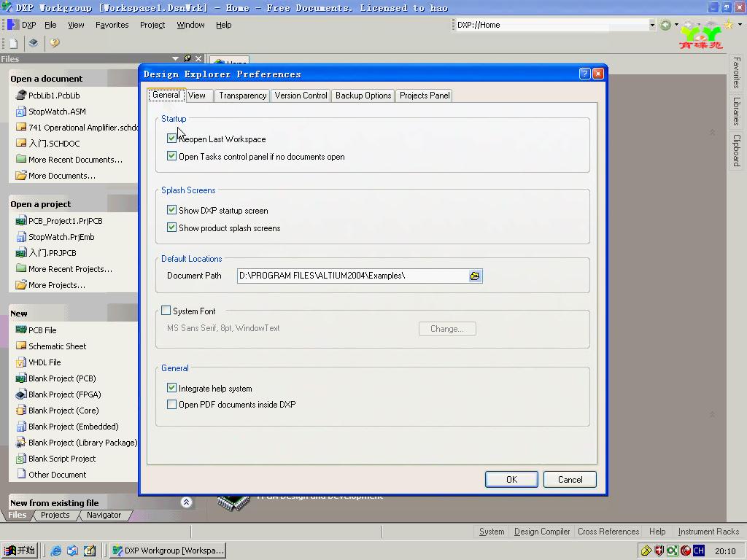Click Instrument Racks status bar button
This screenshot has width=747, height=560.
tap(708, 532)
